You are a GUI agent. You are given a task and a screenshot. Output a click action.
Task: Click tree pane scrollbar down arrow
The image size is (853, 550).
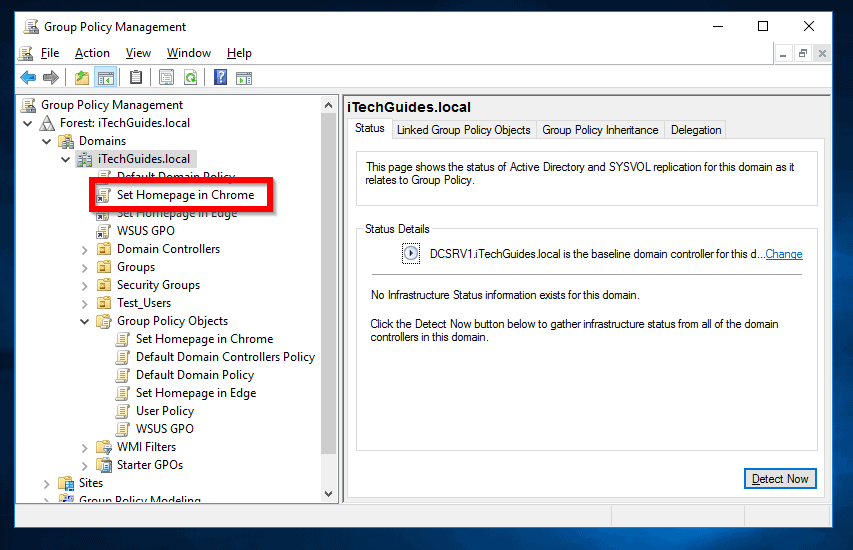(329, 494)
